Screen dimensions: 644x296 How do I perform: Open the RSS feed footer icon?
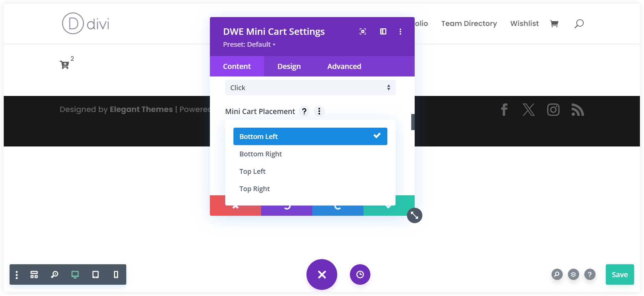pos(577,110)
